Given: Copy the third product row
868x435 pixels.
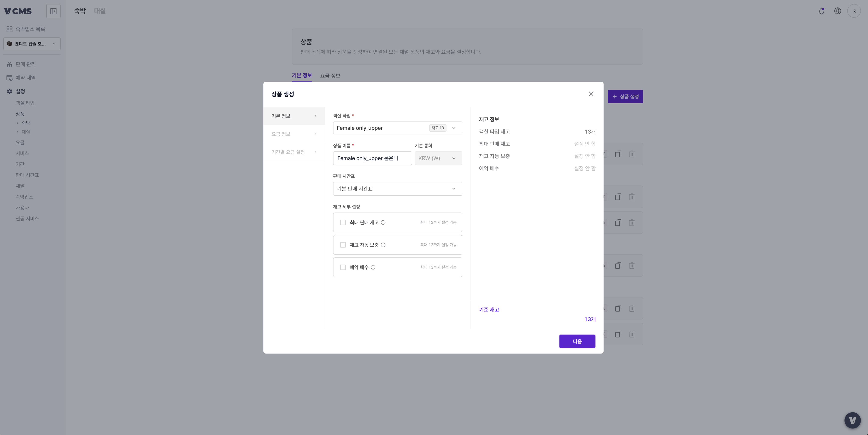Looking at the screenshot, I should click(x=618, y=222).
